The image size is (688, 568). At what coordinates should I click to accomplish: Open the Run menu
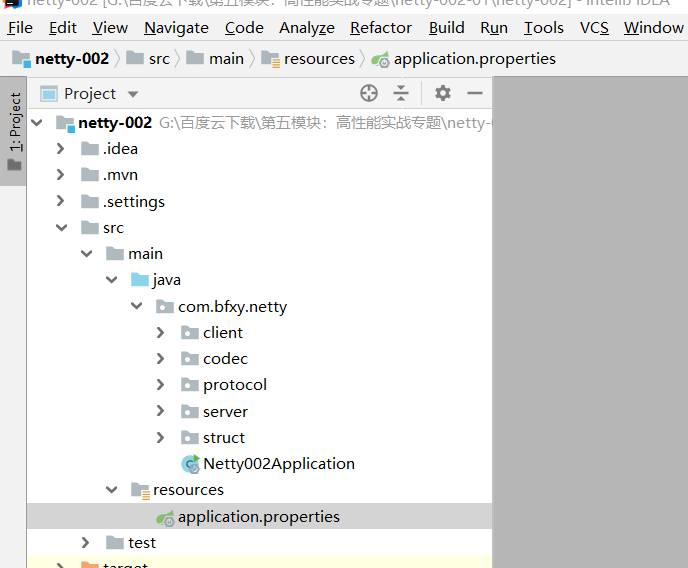pyautogui.click(x=494, y=28)
